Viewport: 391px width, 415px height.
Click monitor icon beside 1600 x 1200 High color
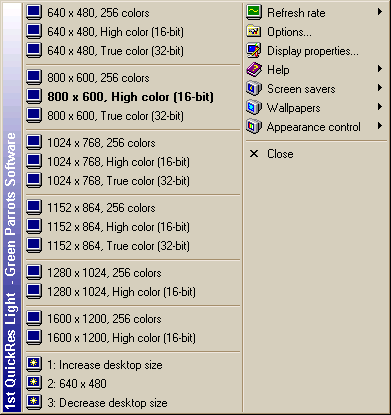(34, 338)
